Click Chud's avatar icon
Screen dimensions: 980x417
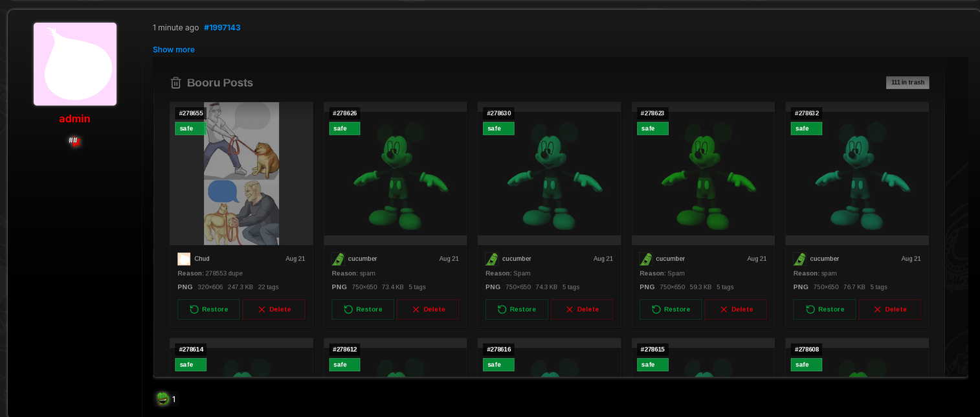click(x=184, y=259)
